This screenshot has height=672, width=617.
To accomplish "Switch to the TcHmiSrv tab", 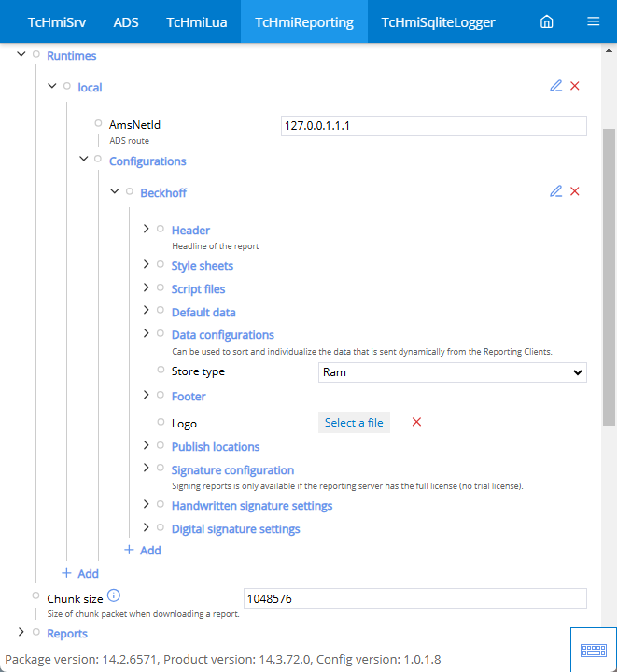I will pos(57,21).
